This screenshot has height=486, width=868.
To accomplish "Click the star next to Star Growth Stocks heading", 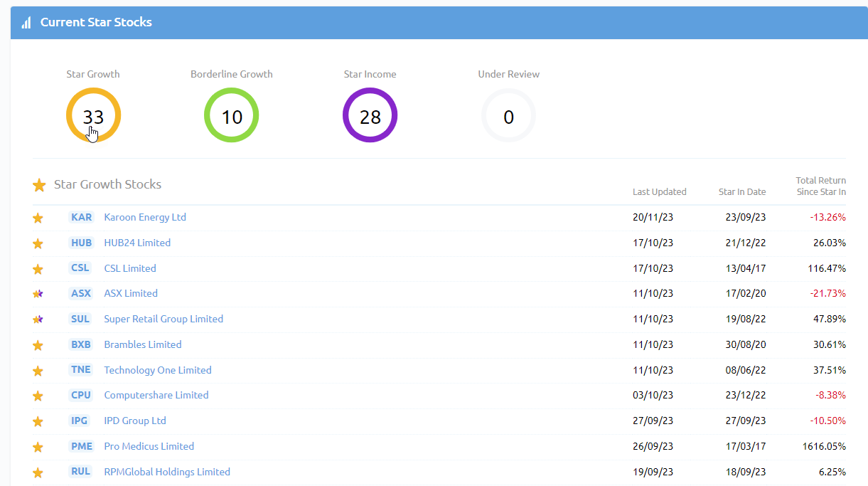I will (39, 185).
